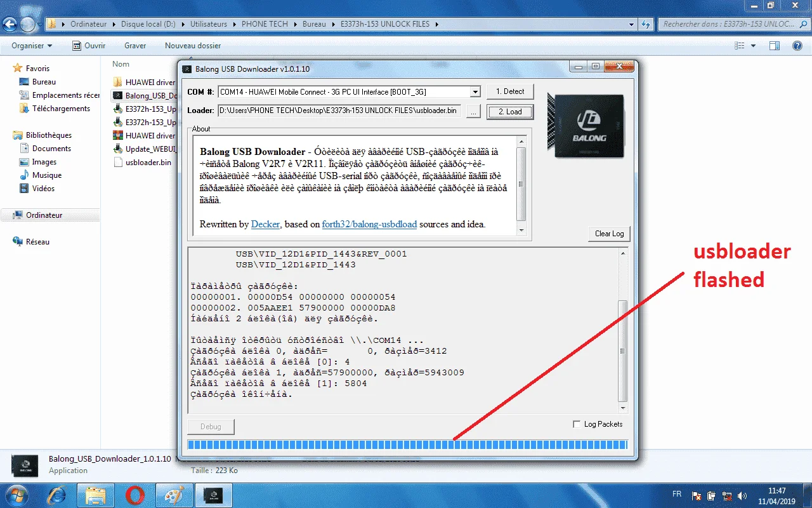The image size is (812, 508).
Task: Click PHONE TECH in address breadcrumb
Action: 265,24
